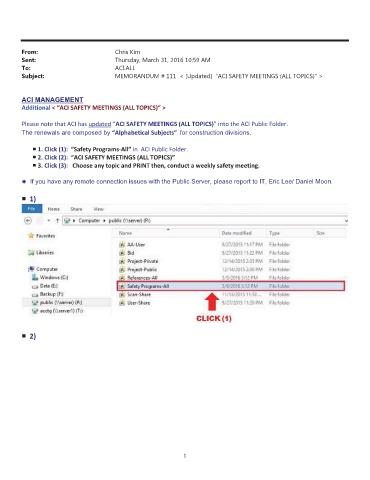370x480 pixels.
Task: Click the back navigation arrow icon
Action: tap(28, 220)
